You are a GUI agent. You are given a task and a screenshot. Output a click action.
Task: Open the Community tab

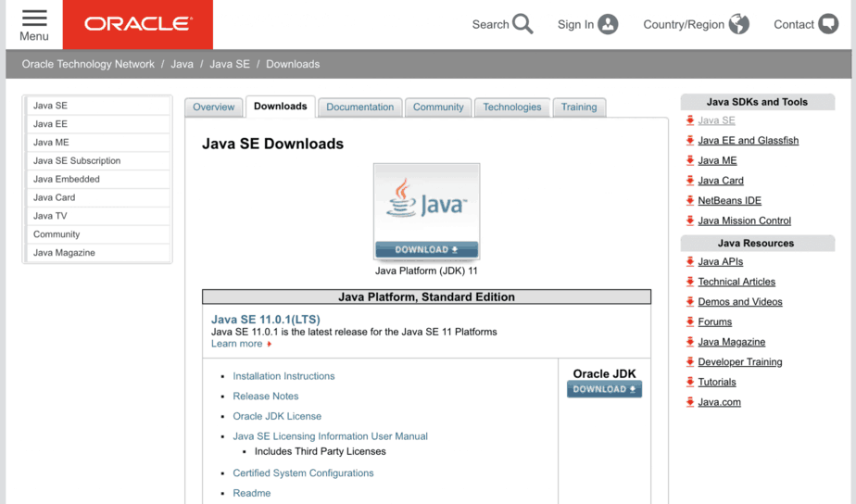click(x=438, y=107)
